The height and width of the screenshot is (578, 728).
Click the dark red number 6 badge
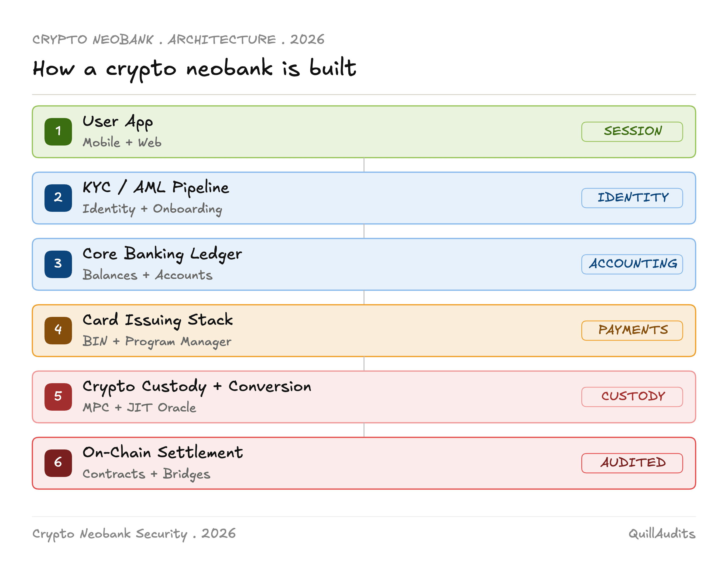pyautogui.click(x=58, y=463)
